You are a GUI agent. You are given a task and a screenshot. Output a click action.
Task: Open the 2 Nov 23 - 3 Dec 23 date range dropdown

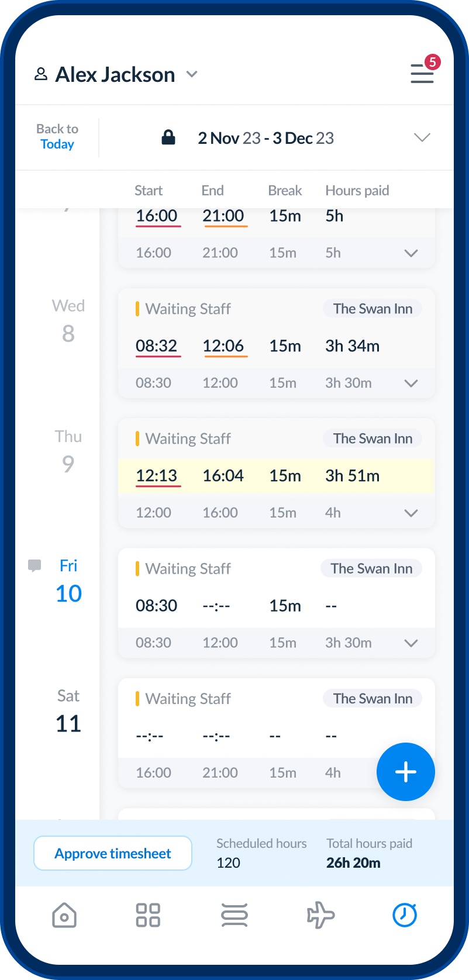(422, 138)
